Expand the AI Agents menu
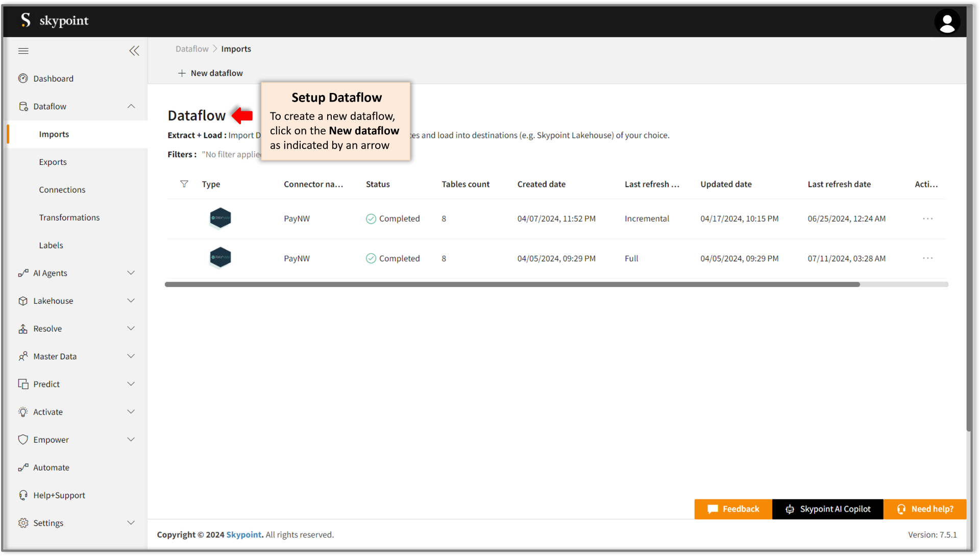Screen dimensions: 980x556 tap(131, 273)
